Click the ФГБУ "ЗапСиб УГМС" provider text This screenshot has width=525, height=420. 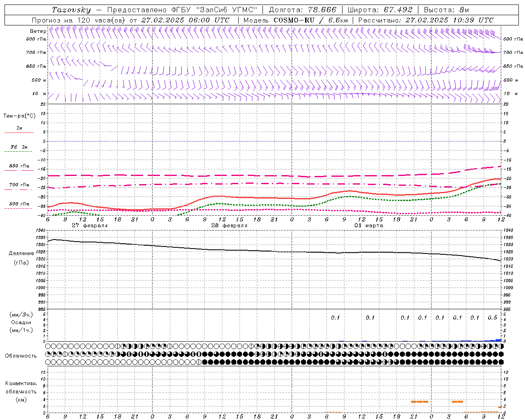214,10
